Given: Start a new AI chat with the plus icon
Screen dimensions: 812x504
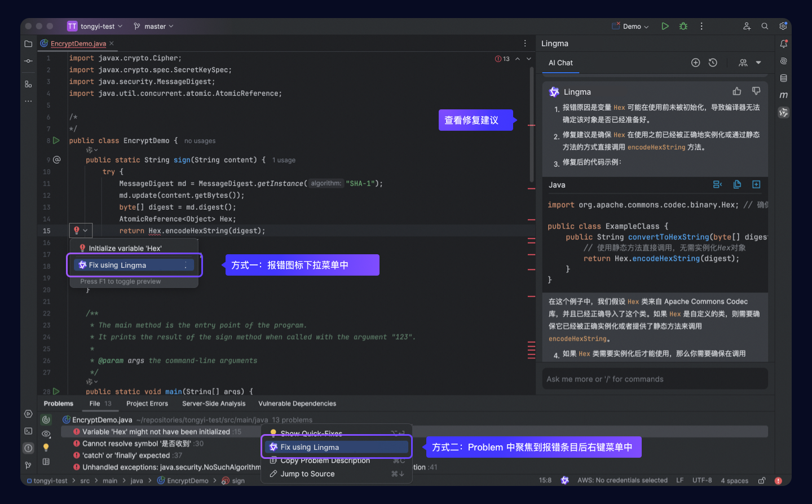Looking at the screenshot, I should coord(696,63).
